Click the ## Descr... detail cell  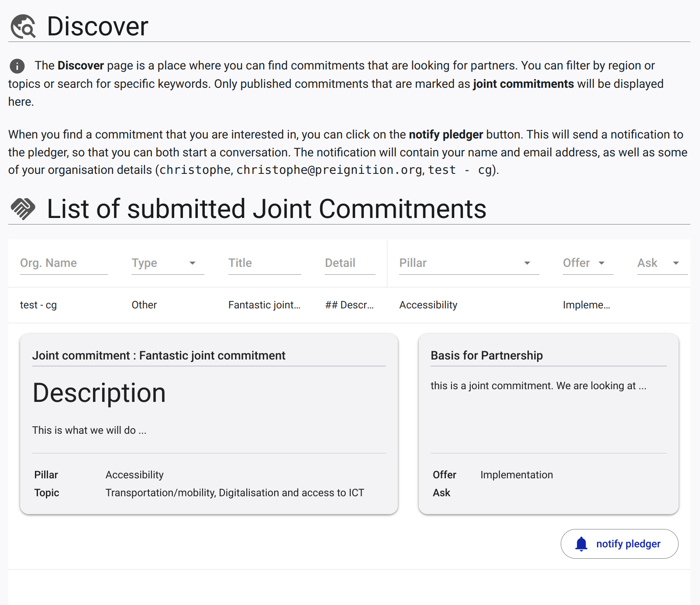click(349, 305)
